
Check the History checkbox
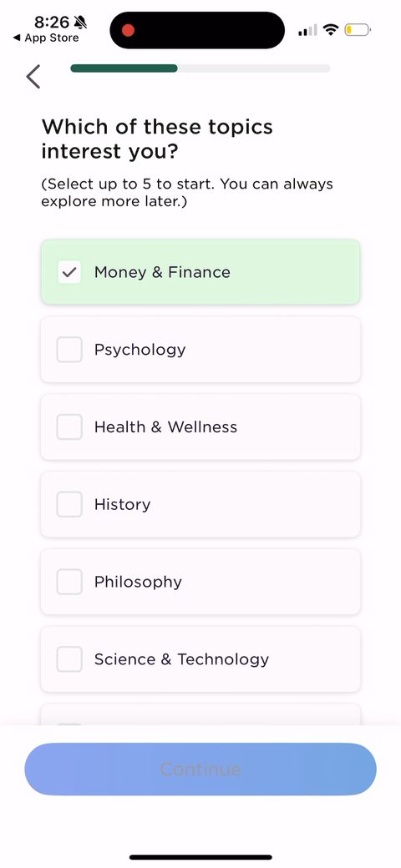tap(69, 504)
